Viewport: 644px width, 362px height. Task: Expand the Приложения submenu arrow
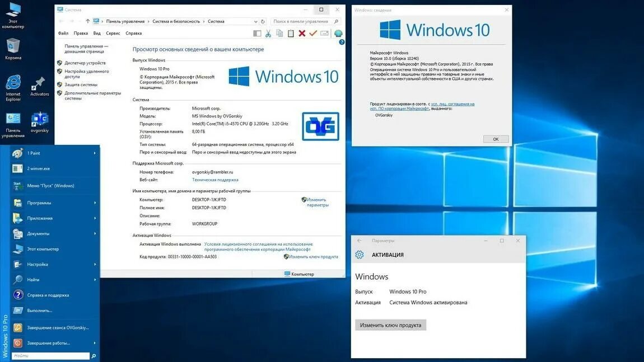(95, 218)
